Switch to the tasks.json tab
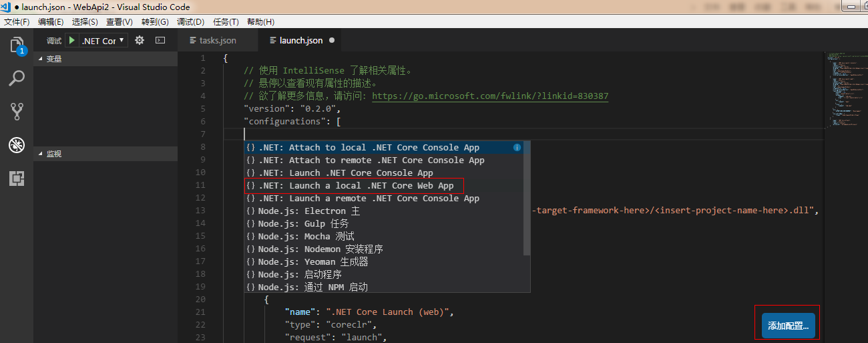The height and width of the screenshot is (343, 868). coord(218,40)
